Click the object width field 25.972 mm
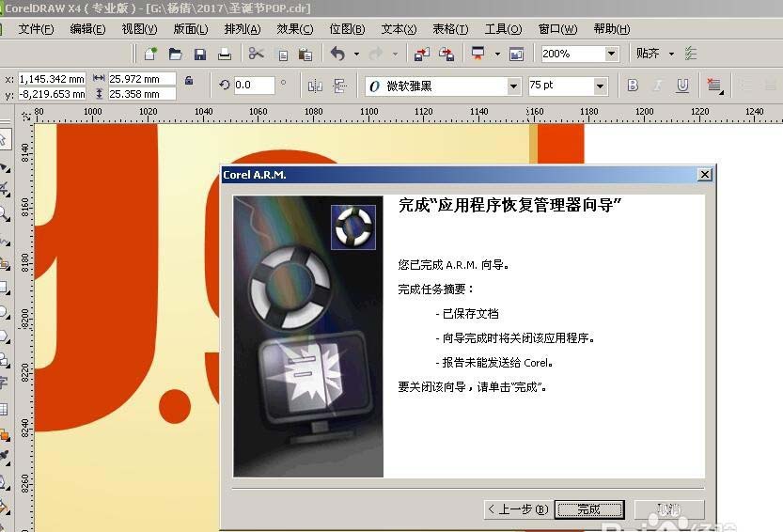 [x=142, y=79]
